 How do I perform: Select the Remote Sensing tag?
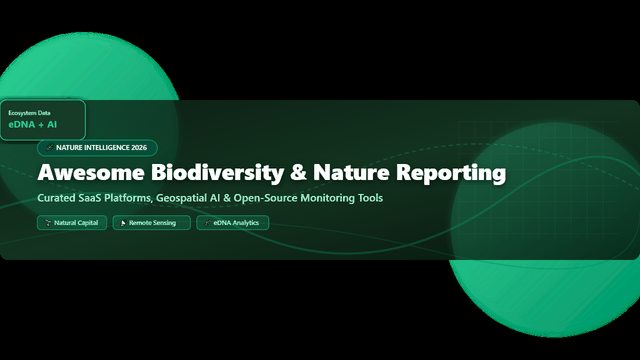[x=151, y=223]
